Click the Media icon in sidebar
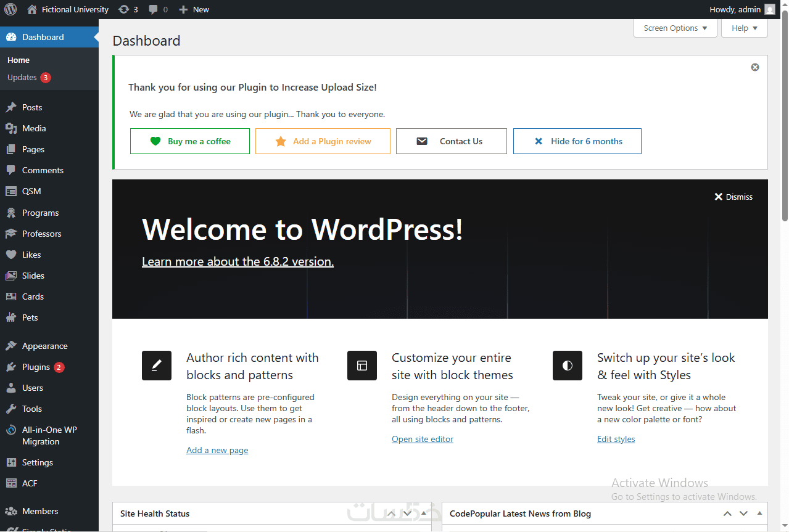The height and width of the screenshot is (532, 789). [x=10, y=128]
